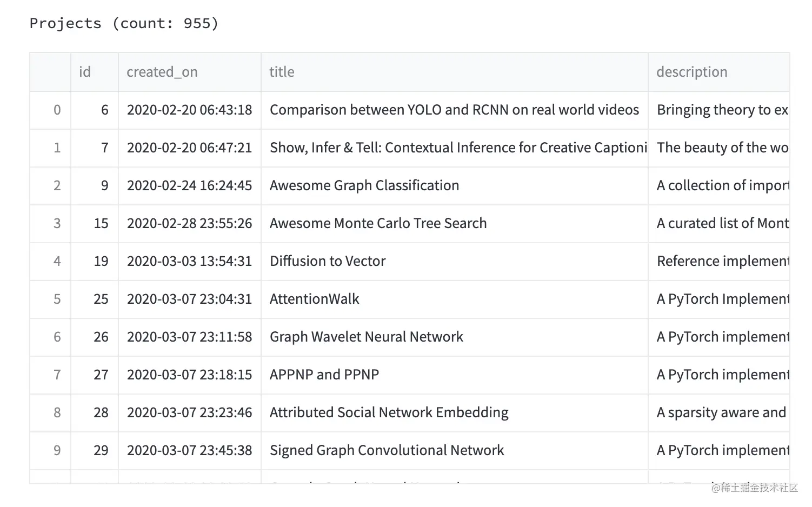
Task: Click the 'Projects (count: 955)' heading text
Action: click(x=124, y=23)
